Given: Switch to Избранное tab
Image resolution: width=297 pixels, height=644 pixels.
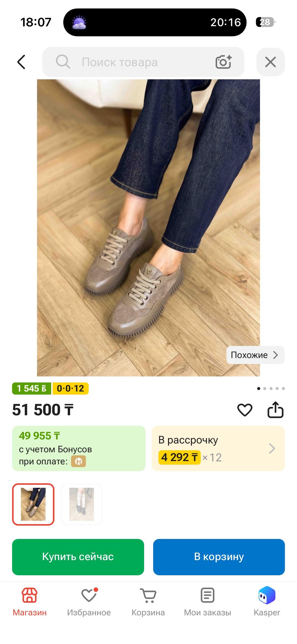Looking at the screenshot, I should click(x=89, y=602).
